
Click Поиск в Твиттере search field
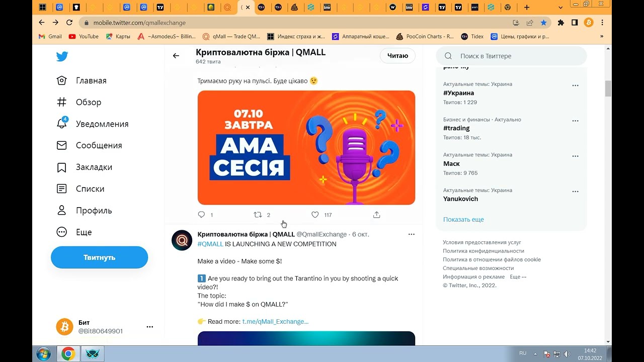click(x=511, y=56)
